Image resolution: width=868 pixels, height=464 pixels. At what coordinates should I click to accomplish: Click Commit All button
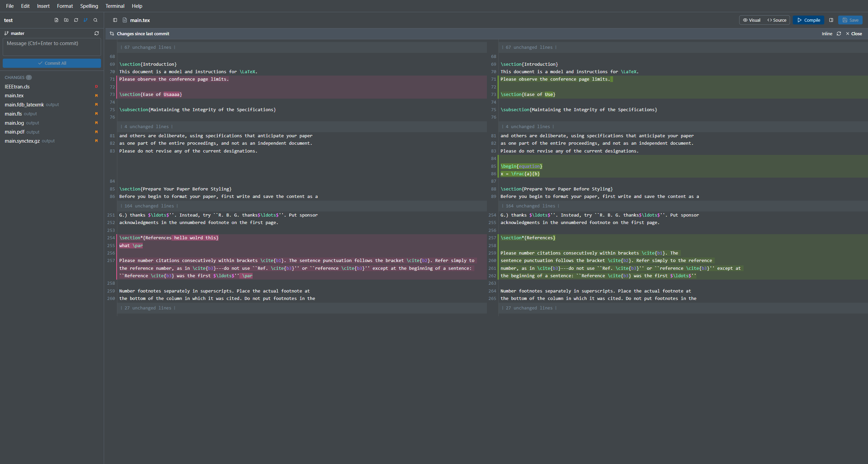52,63
